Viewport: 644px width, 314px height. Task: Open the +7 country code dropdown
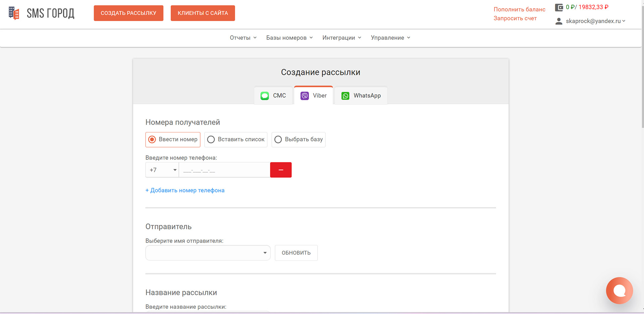pyautogui.click(x=162, y=170)
